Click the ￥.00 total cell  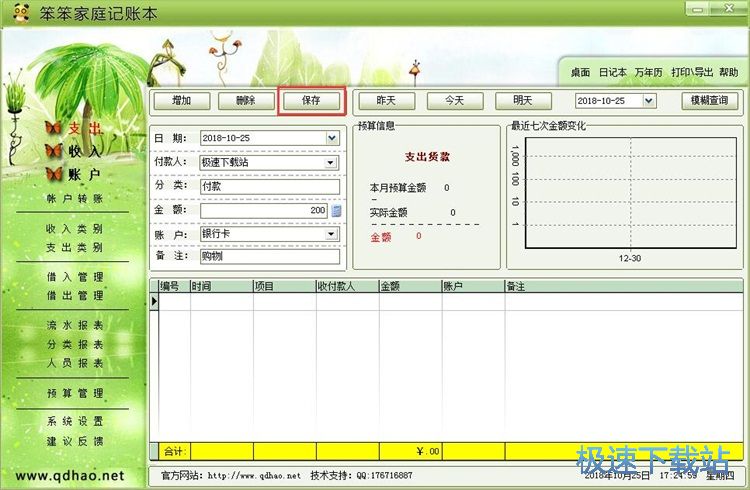pos(410,451)
